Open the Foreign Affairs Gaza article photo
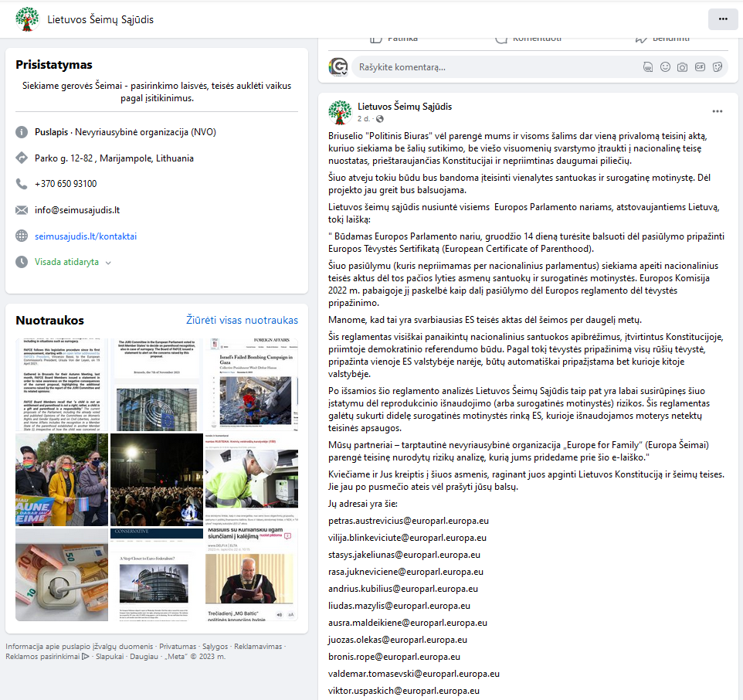The width and height of the screenshot is (743, 700). (x=252, y=385)
